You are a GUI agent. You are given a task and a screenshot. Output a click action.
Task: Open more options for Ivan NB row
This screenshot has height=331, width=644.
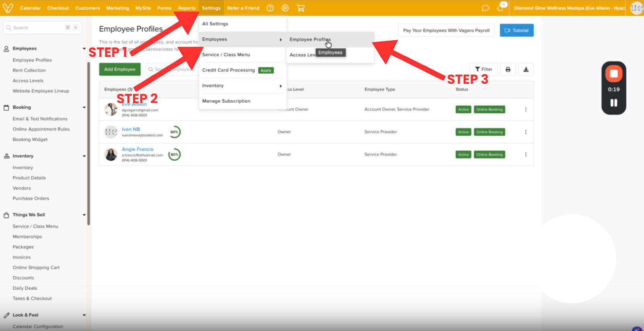(526, 132)
